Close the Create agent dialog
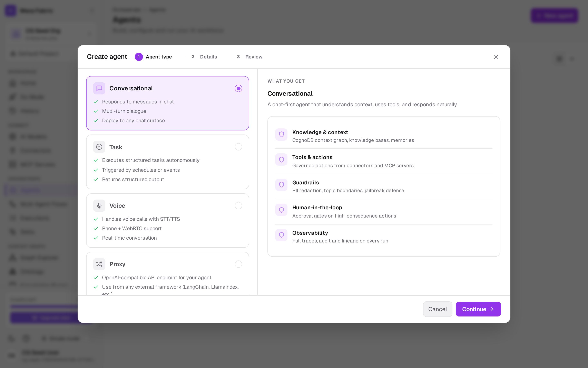588x368 pixels. (496, 57)
